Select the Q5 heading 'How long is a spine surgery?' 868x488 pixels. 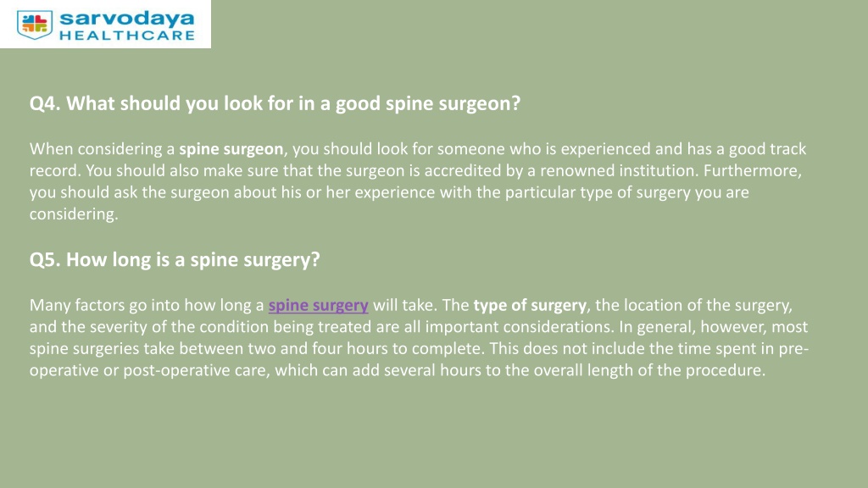tap(175, 260)
